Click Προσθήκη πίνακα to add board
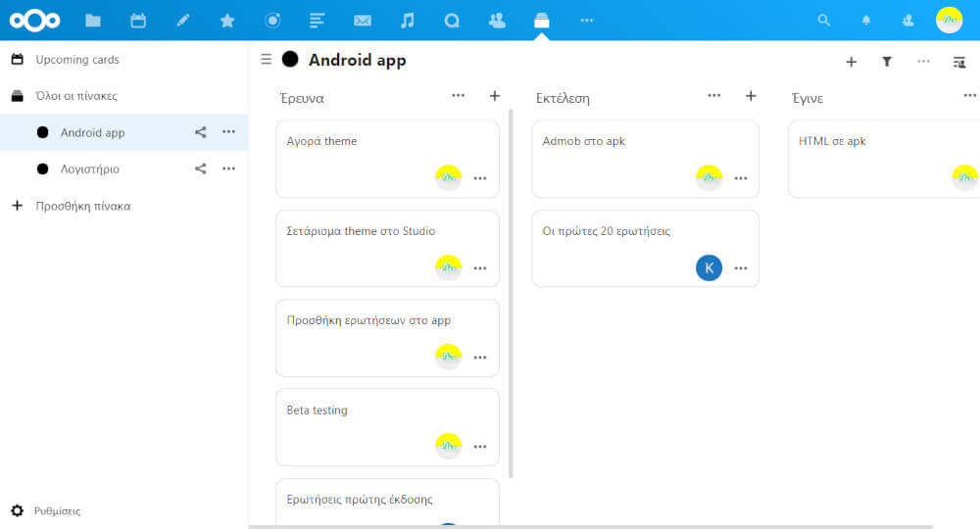This screenshot has width=980, height=529. [x=82, y=207]
